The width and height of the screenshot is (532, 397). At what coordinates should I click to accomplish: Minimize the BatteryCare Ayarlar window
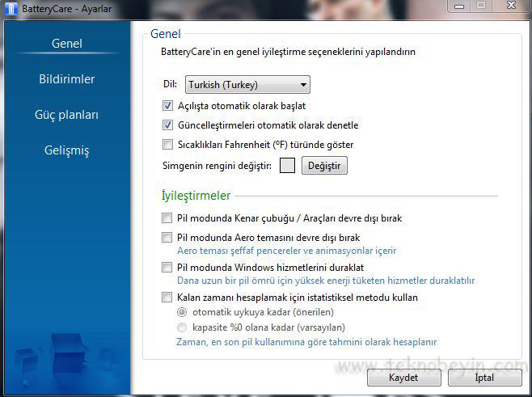click(x=459, y=6)
